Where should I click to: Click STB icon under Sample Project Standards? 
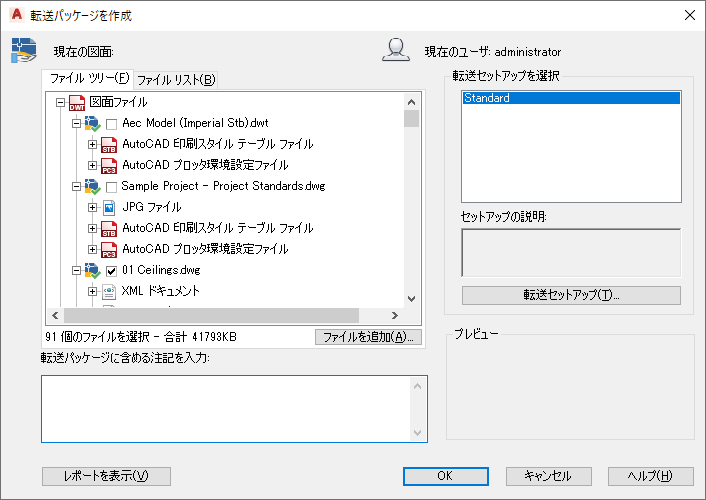pos(109,228)
